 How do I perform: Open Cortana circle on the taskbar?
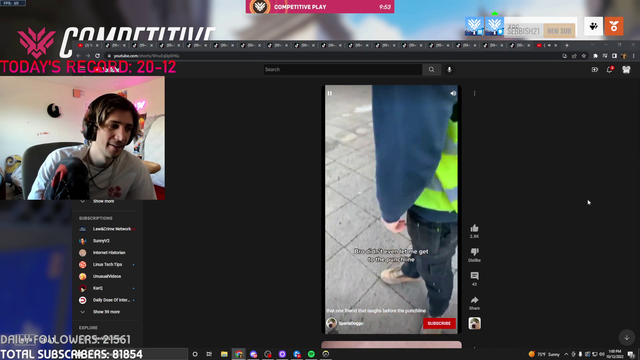pos(195,354)
